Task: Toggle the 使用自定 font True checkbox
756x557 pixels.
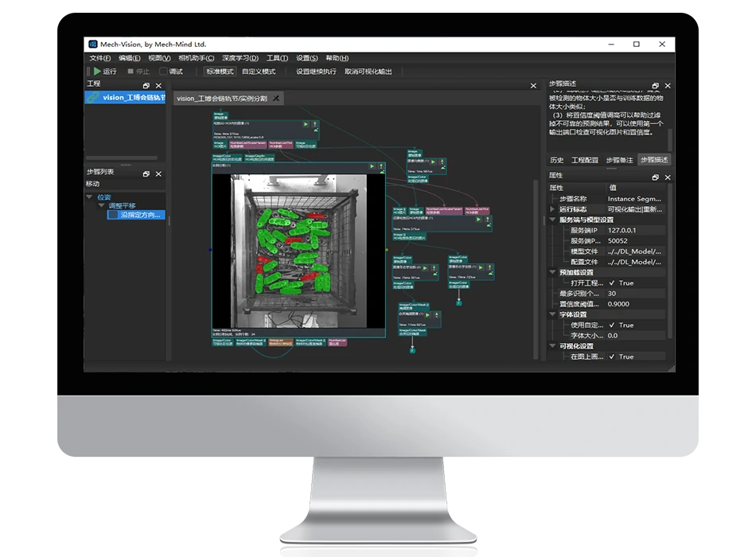Action: [x=612, y=325]
